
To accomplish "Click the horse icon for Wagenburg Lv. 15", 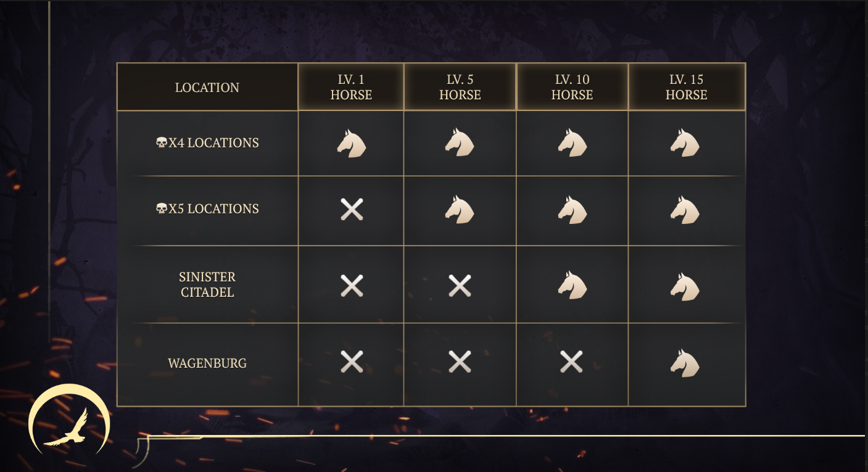I will coord(685,363).
